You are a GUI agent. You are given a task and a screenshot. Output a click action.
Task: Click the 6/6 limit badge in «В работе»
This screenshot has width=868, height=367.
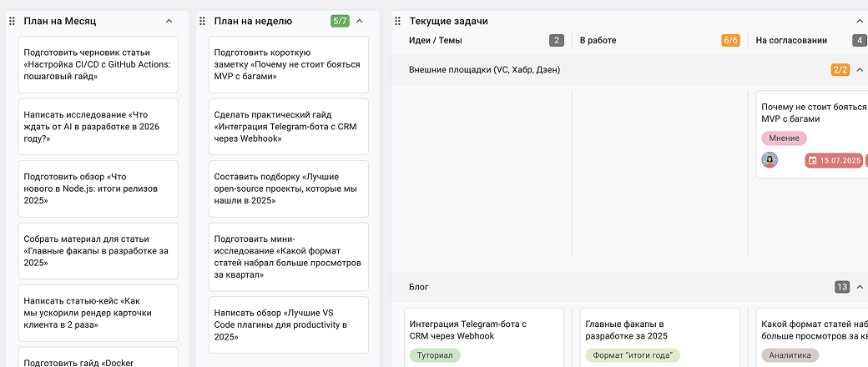(x=730, y=40)
